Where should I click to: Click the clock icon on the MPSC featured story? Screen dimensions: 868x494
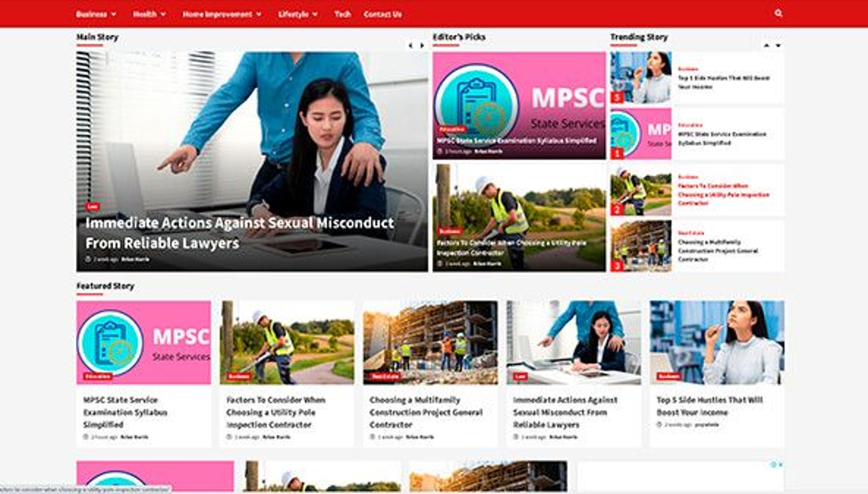[x=86, y=437]
